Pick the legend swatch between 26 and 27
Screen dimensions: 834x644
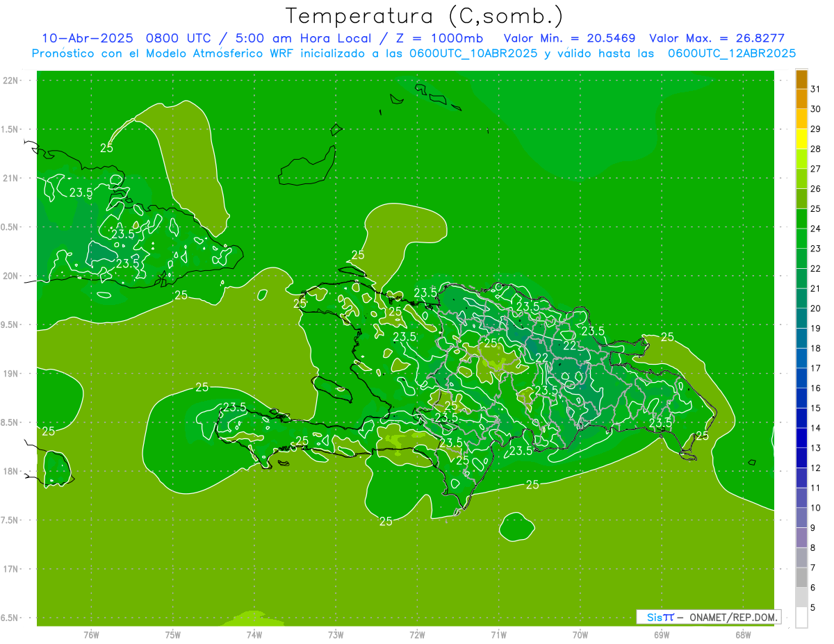coord(801,179)
